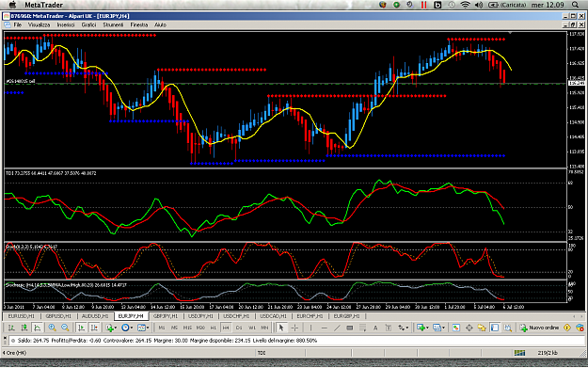Open the Visualizza menu
Image resolution: width=588 pixels, height=368 pixels.
click(x=39, y=24)
